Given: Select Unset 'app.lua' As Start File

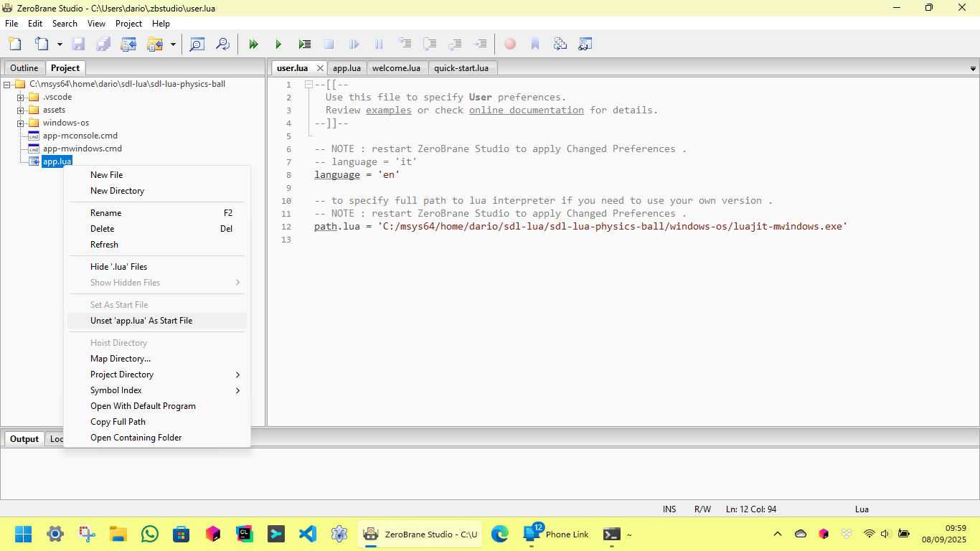Looking at the screenshot, I should [x=157, y=321].
